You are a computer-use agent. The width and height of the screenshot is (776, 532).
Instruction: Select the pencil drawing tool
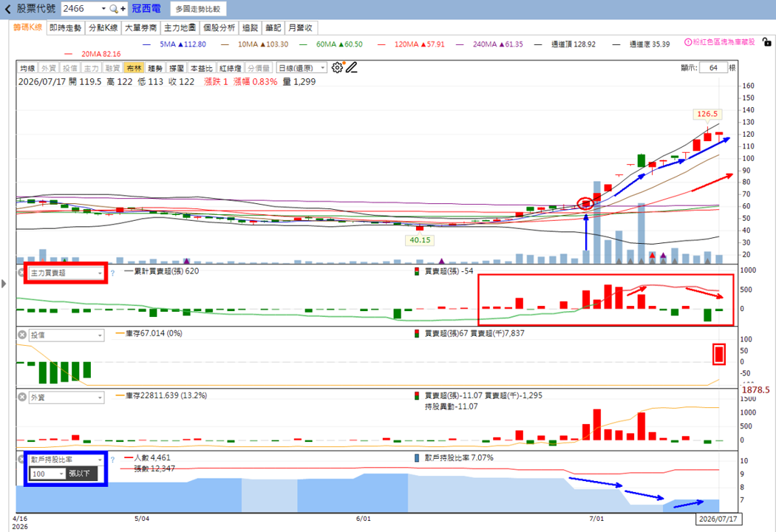[x=351, y=68]
